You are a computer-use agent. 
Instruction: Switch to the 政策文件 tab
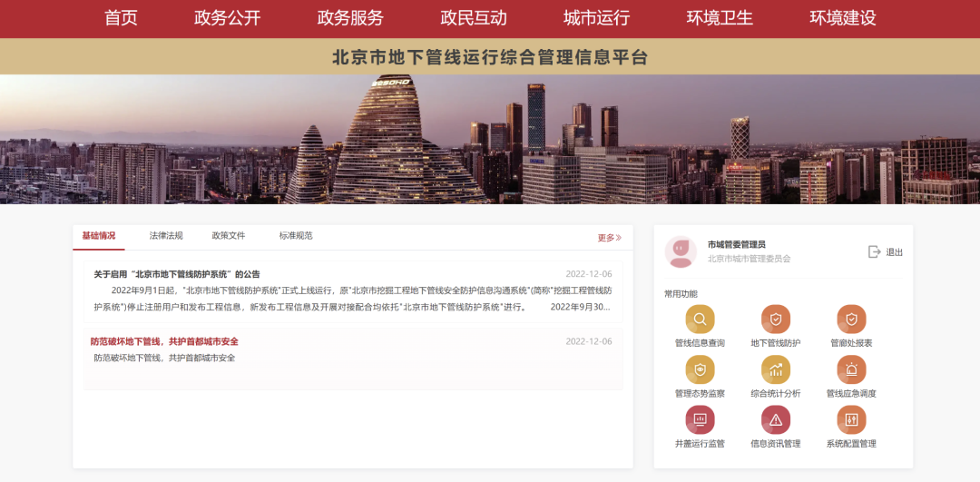(x=229, y=236)
